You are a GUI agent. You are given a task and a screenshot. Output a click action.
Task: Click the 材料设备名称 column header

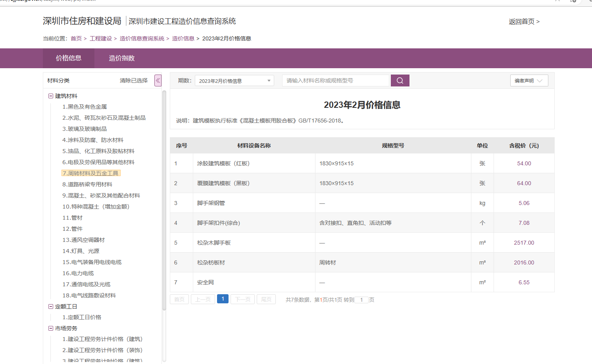click(x=254, y=146)
